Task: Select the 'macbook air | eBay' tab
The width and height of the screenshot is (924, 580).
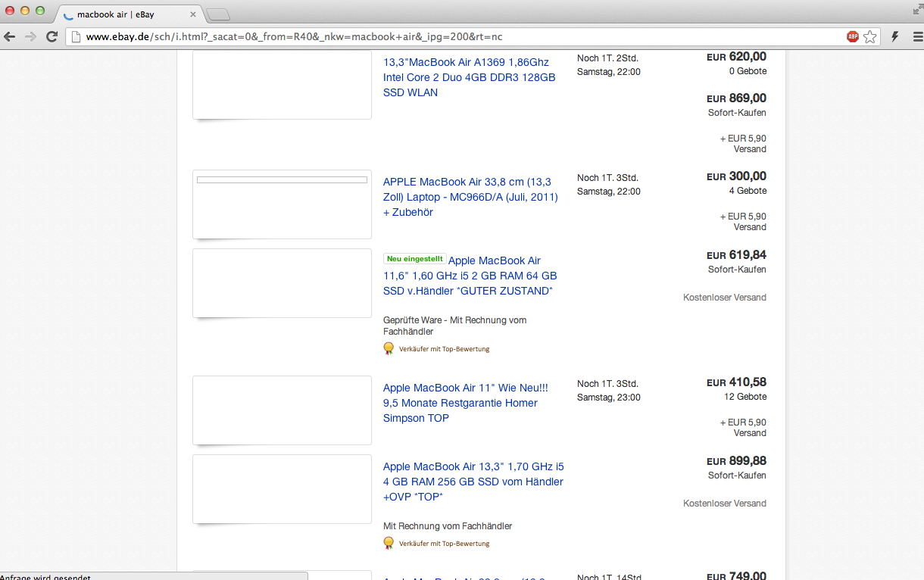Action: [129, 14]
